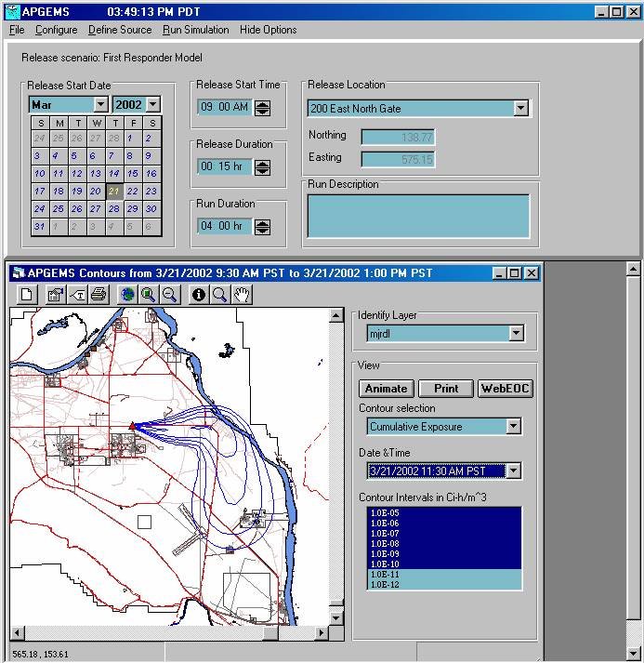Click map vertical scrollbar down arrow
Viewport: 644px width, 663px height.
(x=336, y=618)
